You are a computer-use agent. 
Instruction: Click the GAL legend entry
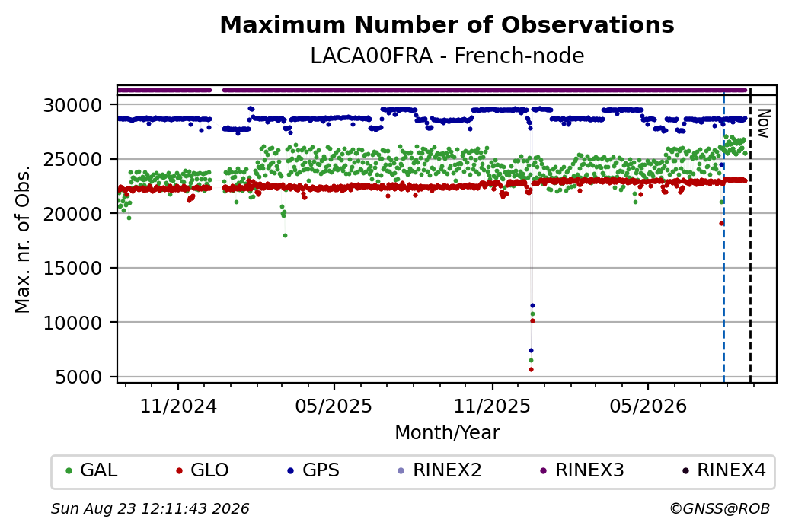click(92, 470)
